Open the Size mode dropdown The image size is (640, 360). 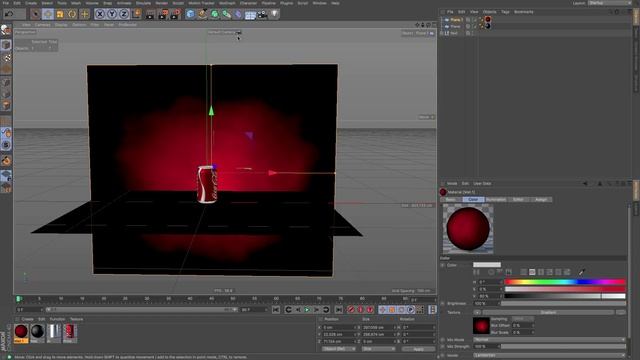click(x=378, y=349)
